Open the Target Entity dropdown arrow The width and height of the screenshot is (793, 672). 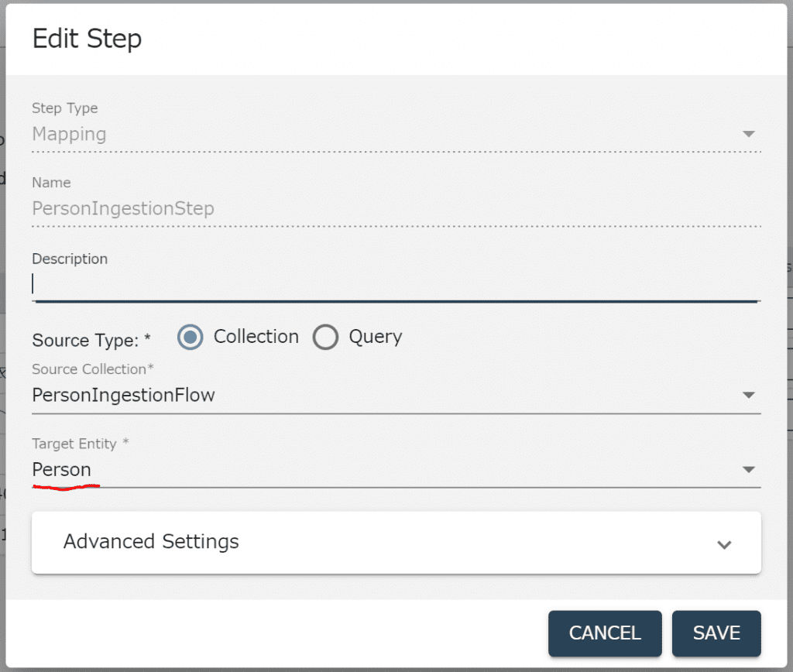748,470
